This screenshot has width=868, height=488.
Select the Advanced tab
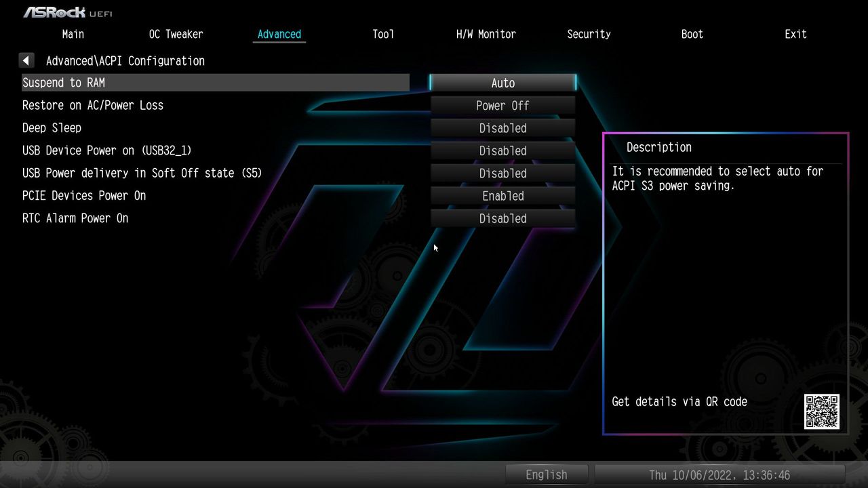[x=279, y=34]
